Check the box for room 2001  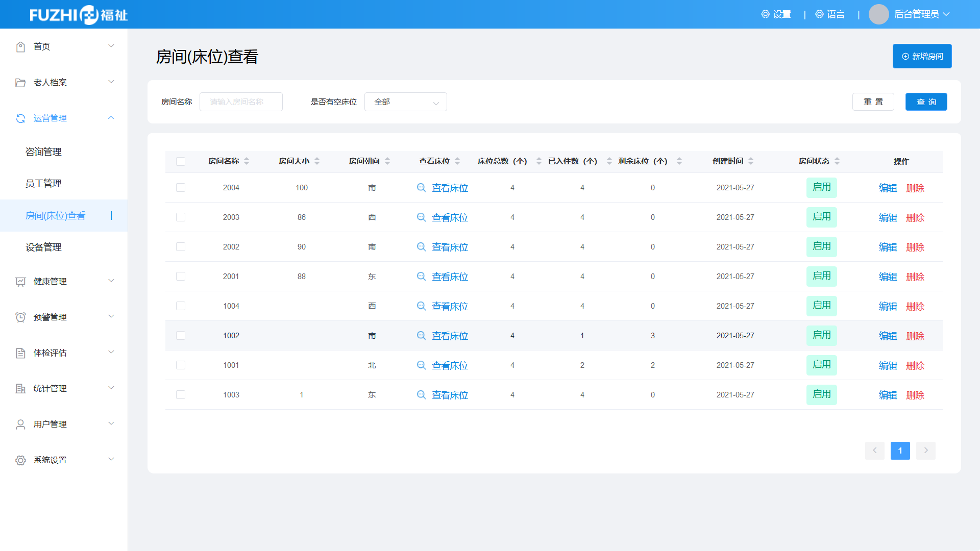181,277
